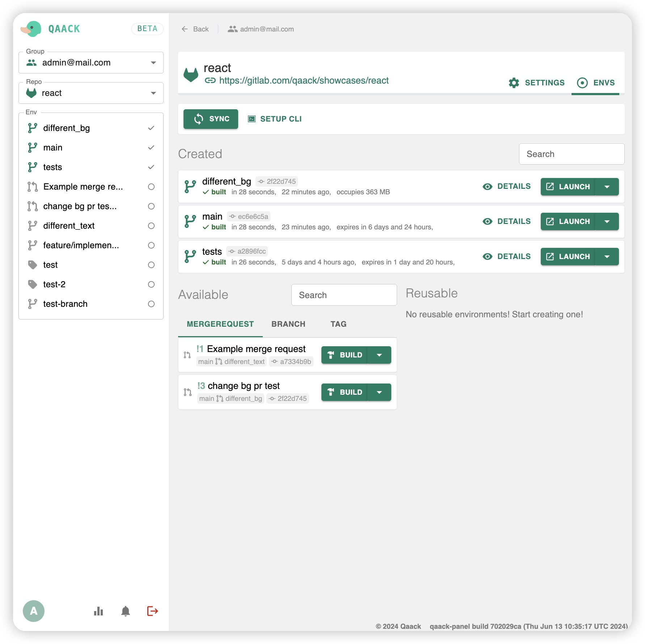Open the Repo react dropdown
Viewport: 645px width, 644px height.
pos(153,93)
